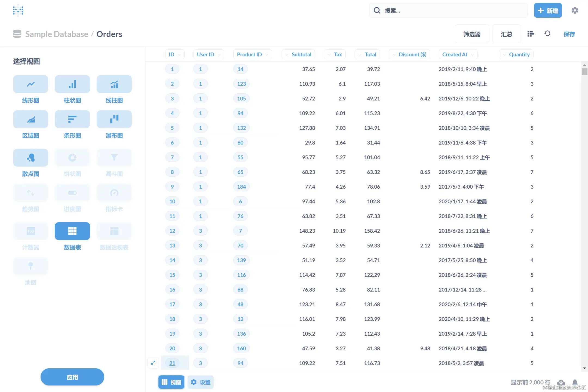Image resolution: width=588 pixels, height=392 pixels.
Task: Click the download results cloud icon
Action: (561, 382)
